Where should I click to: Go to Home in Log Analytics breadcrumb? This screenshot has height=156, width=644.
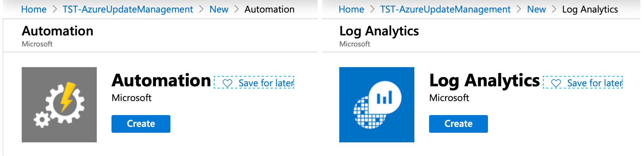point(351,9)
